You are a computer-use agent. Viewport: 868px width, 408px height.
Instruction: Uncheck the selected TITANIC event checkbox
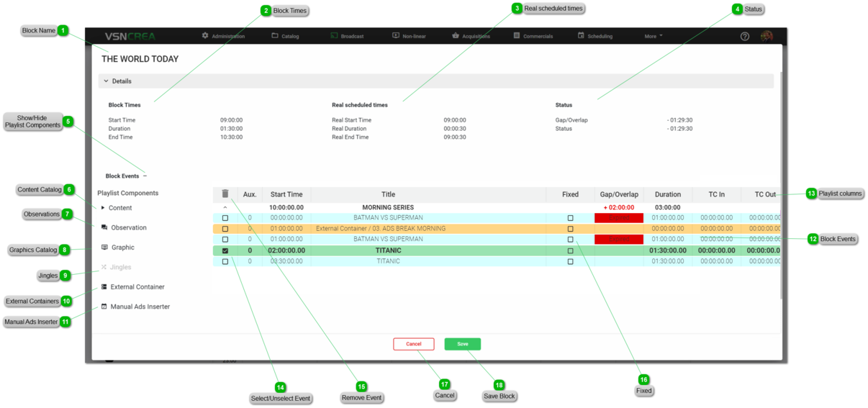click(x=225, y=251)
